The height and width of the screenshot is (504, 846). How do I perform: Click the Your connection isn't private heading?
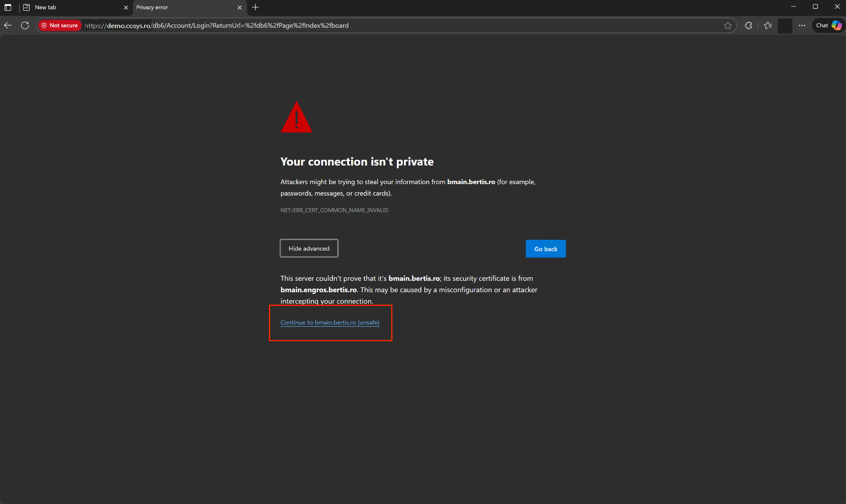[x=357, y=161]
